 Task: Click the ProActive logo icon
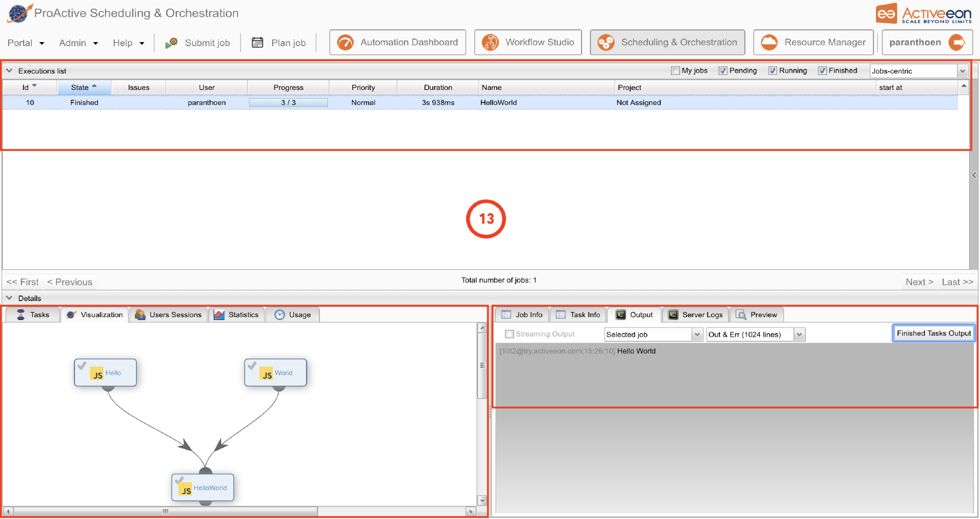pyautogui.click(x=19, y=13)
